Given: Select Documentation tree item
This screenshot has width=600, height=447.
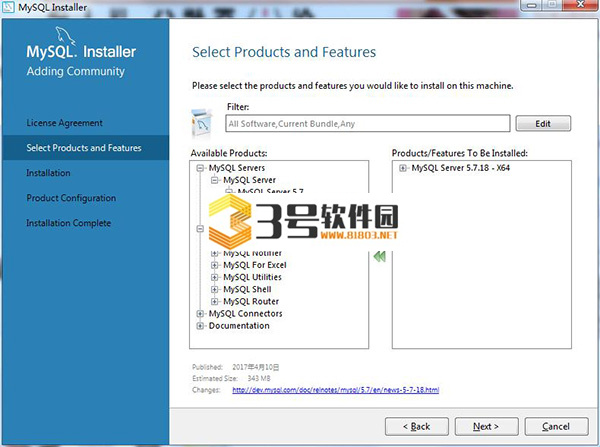Looking at the screenshot, I should pyautogui.click(x=239, y=326).
